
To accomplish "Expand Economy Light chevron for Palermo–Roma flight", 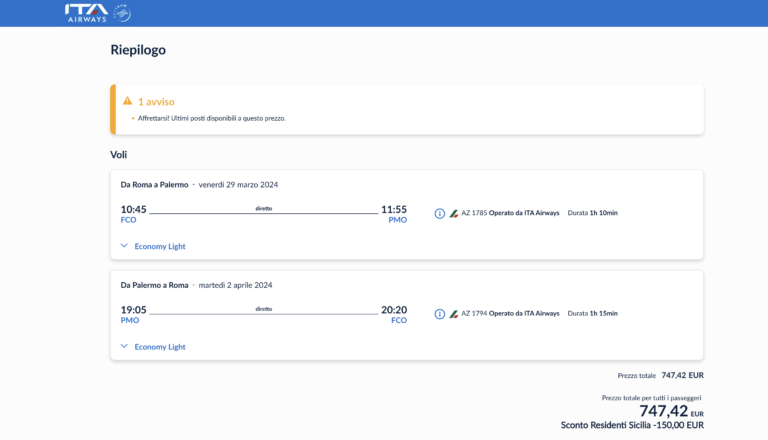I will click(124, 346).
